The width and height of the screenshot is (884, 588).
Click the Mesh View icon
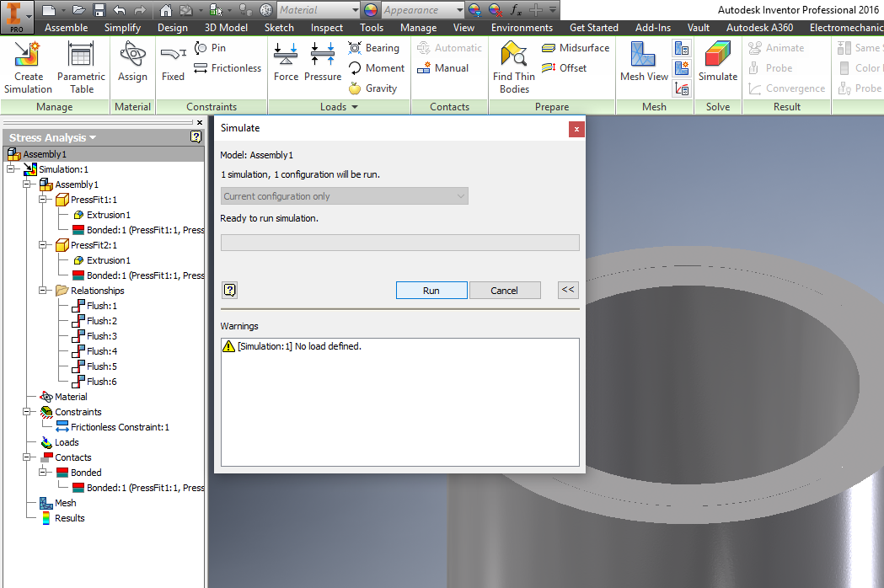[644, 62]
